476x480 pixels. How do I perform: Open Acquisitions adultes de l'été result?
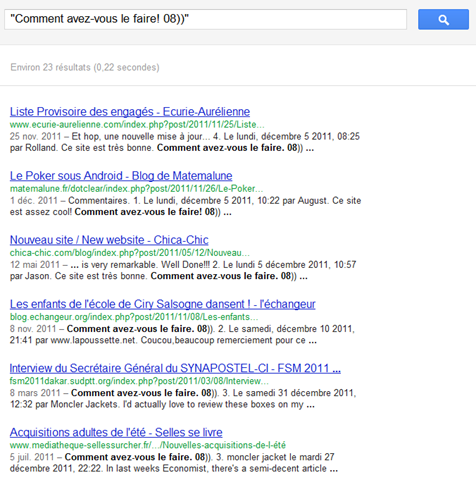[116, 432]
